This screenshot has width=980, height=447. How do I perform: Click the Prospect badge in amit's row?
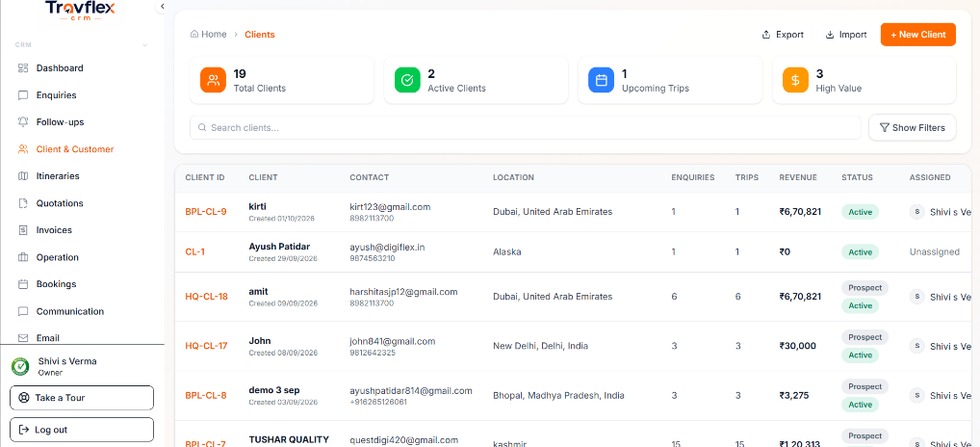865,288
